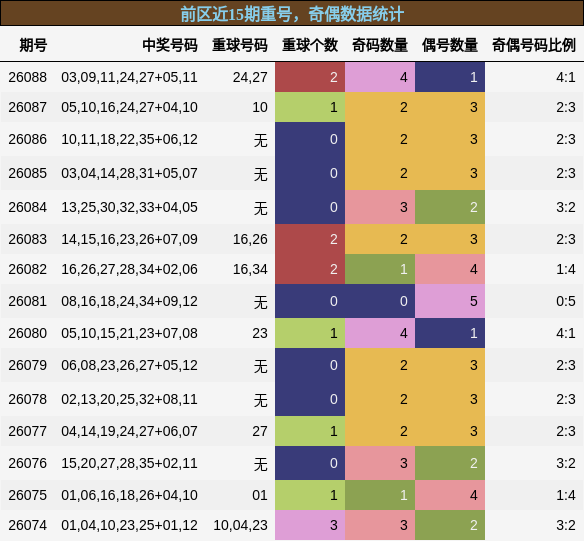Screen dimensions: 584x541
Task: Select winning numbers 15,20,27,28,35+02,11
Action: point(129,463)
